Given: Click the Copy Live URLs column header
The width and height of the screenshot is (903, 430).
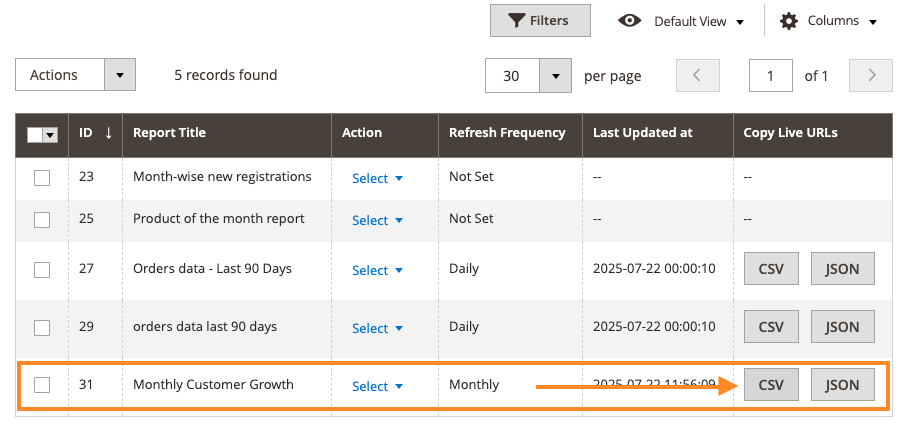Looking at the screenshot, I should [x=813, y=133].
